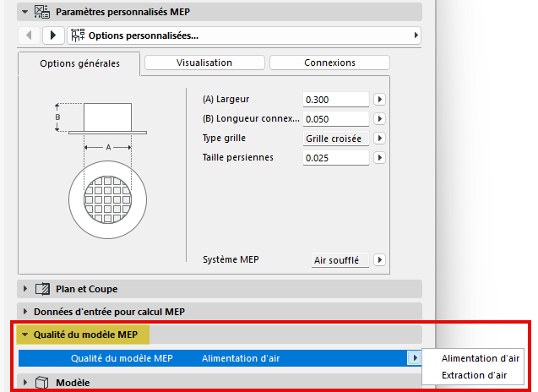This screenshot has height=392, width=538.
Task: Choose Extraction d'air from the popup menu
Action: coord(474,375)
